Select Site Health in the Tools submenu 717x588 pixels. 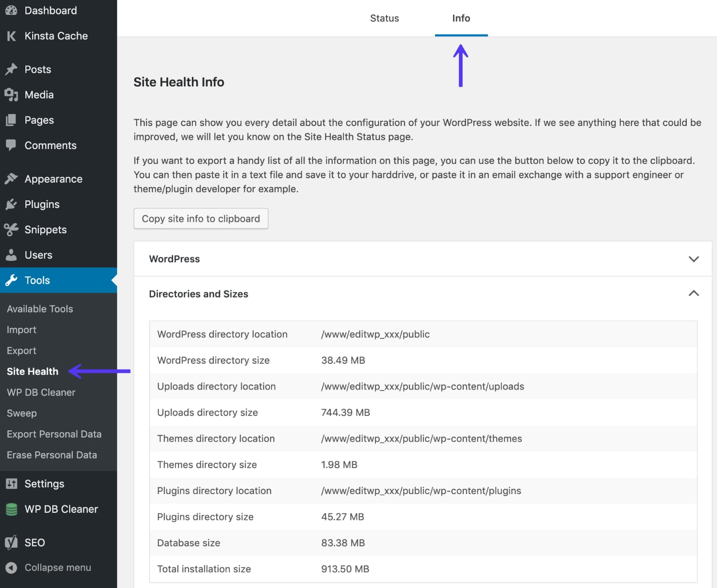point(32,371)
